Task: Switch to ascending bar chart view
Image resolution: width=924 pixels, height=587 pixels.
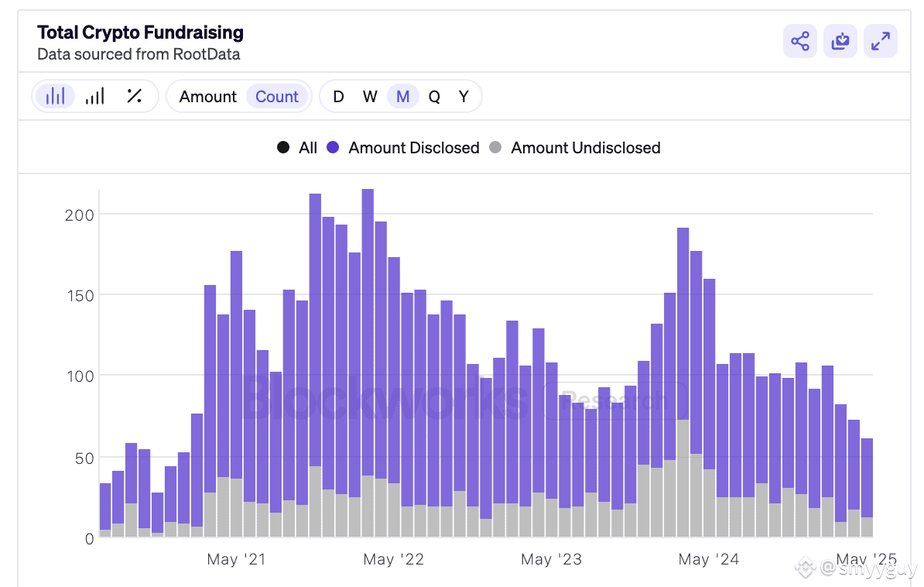Action: click(x=95, y=96)
